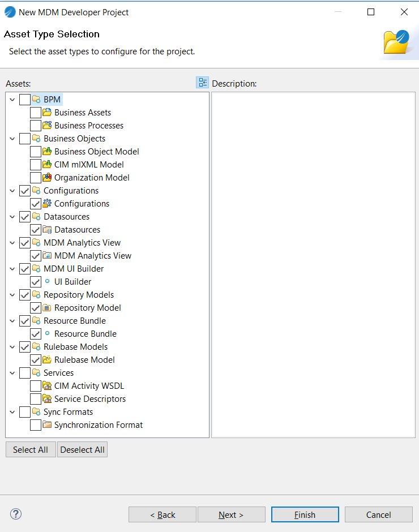Viewport: 419px width, 532px height.
Task: Uncheck the UI Builder checkbox
Action: click(x=36, y=282)
